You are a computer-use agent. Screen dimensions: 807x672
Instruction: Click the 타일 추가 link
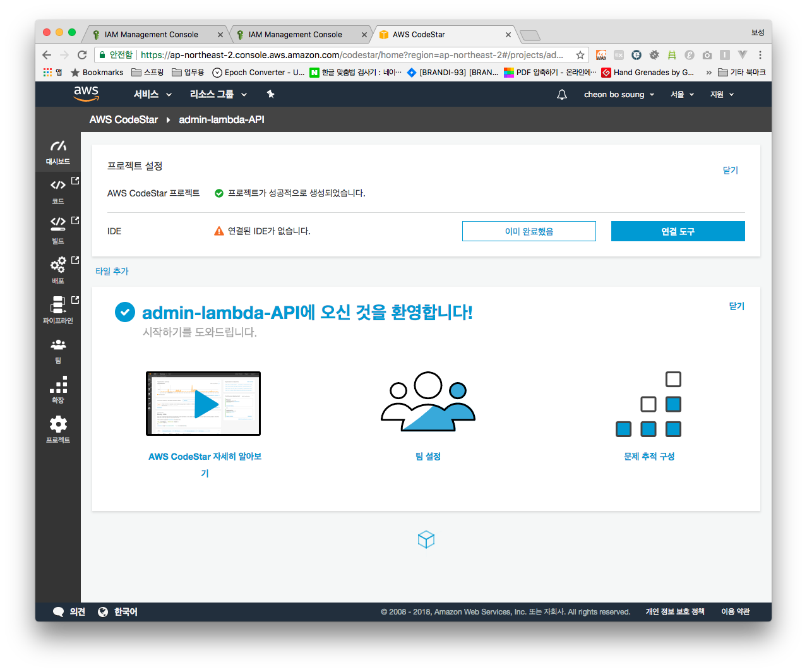(x=112, y=272)
